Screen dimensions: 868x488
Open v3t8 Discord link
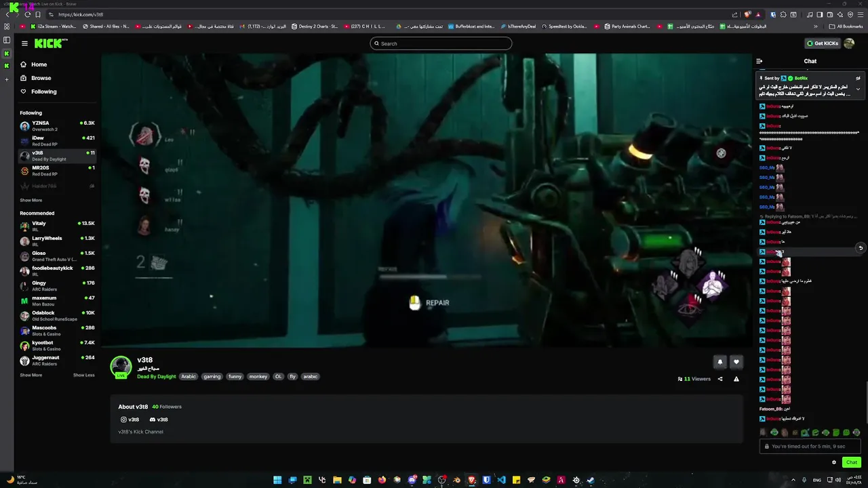point(159,420)
